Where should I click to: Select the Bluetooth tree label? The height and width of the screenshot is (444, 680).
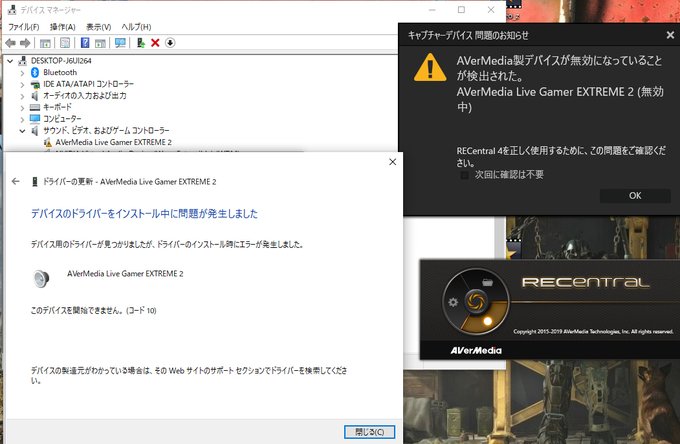pyautogui.click(x=60, y=72)
